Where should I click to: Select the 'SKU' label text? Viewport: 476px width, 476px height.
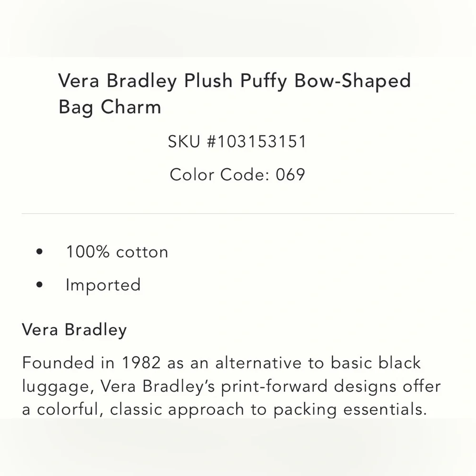(x=184, y=141)
